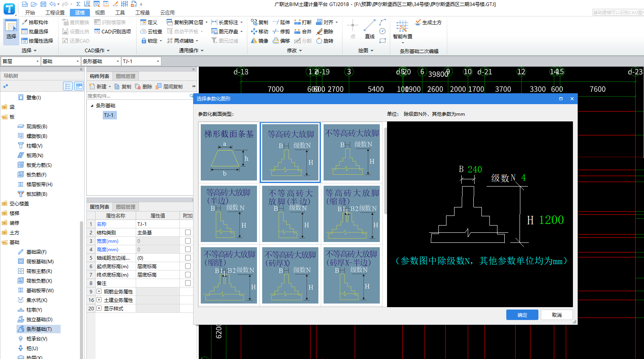Click the 合并 merge tool

303,31
